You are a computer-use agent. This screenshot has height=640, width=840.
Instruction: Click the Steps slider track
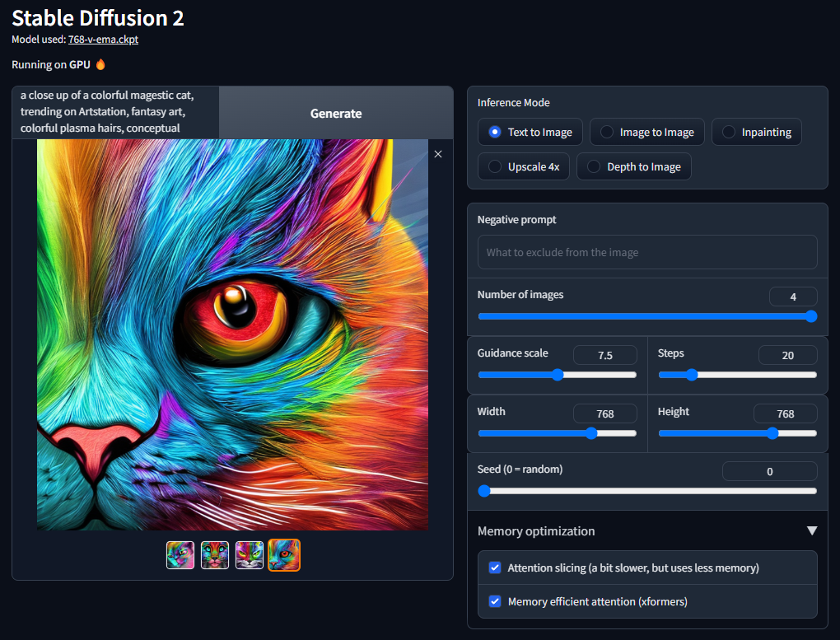click(737, 375)
